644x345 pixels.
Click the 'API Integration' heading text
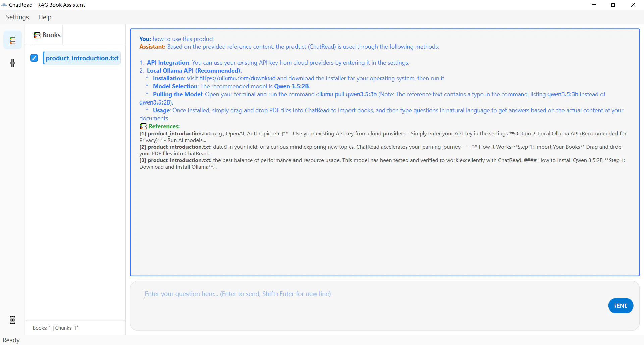(x=168, y=63)
